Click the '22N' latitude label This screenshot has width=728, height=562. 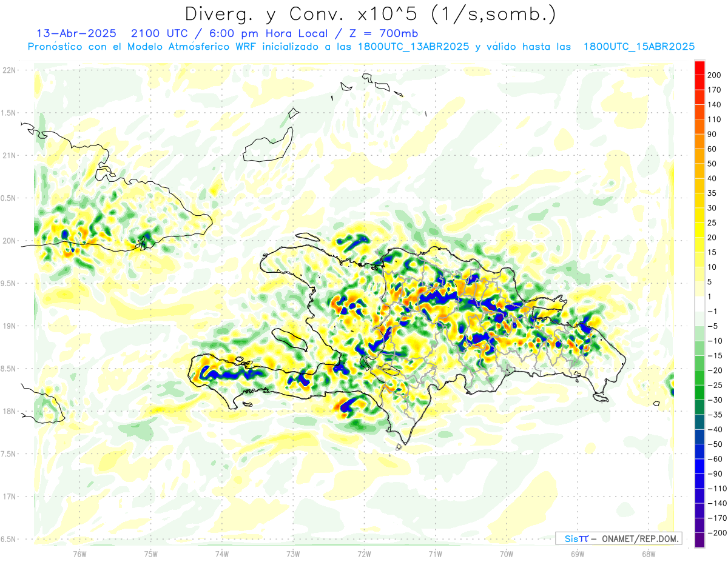8,70
